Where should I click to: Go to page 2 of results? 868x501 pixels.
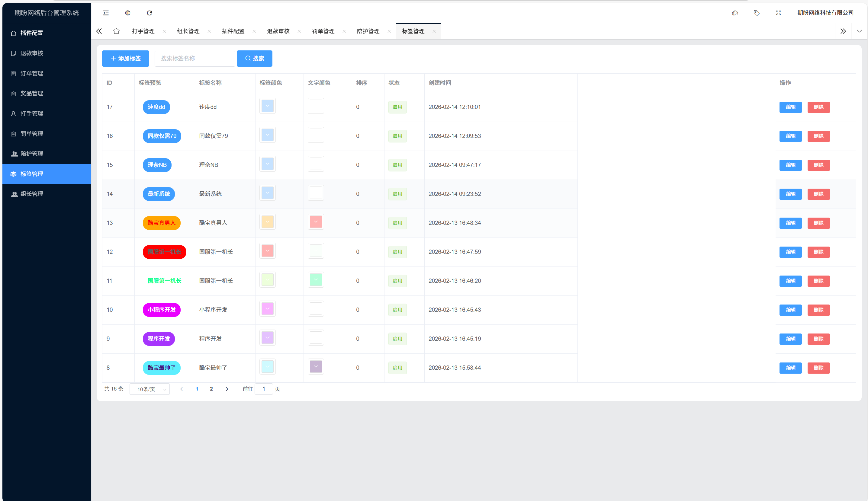[211, 389]
